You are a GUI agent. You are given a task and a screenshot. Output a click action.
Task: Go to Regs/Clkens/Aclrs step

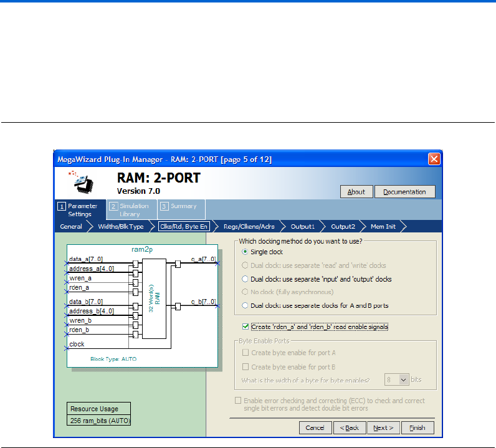coord(249,227)
